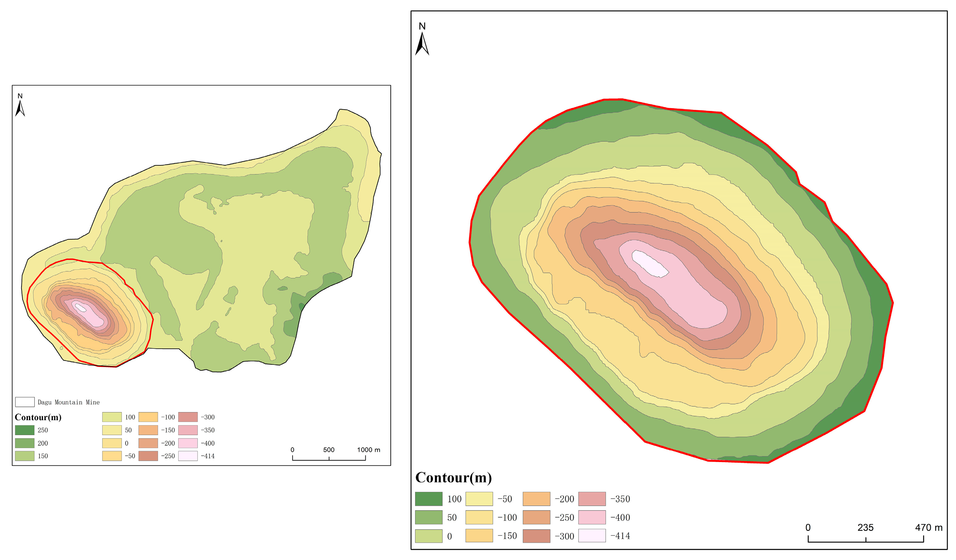Click the small Contour(m) title on left map

pyautogui.click(x=38, y=417)
